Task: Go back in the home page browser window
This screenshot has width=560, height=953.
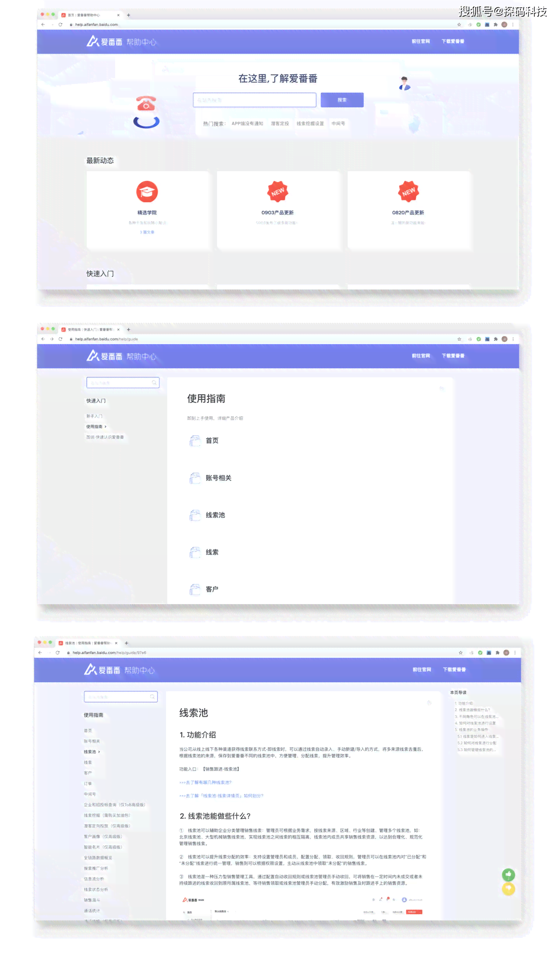Action: pyautogui.click(x=43, y=25)
